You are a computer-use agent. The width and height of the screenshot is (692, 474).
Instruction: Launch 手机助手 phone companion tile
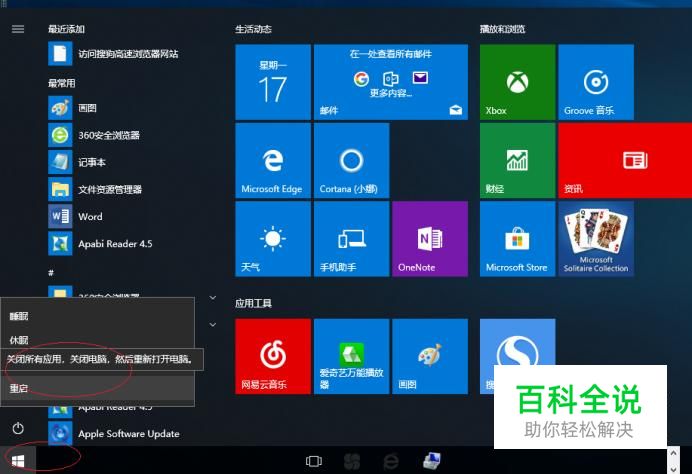(x=351, y=239)
